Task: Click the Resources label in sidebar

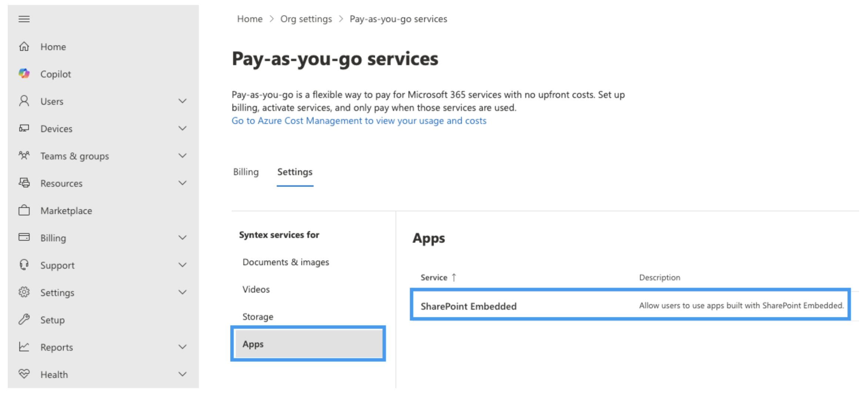Action: (x=61, y=183)
